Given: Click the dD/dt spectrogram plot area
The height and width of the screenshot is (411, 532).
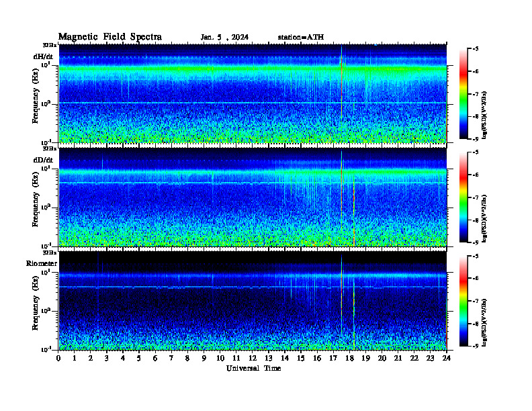Looking at the screenshot, I should pos(253,197).
